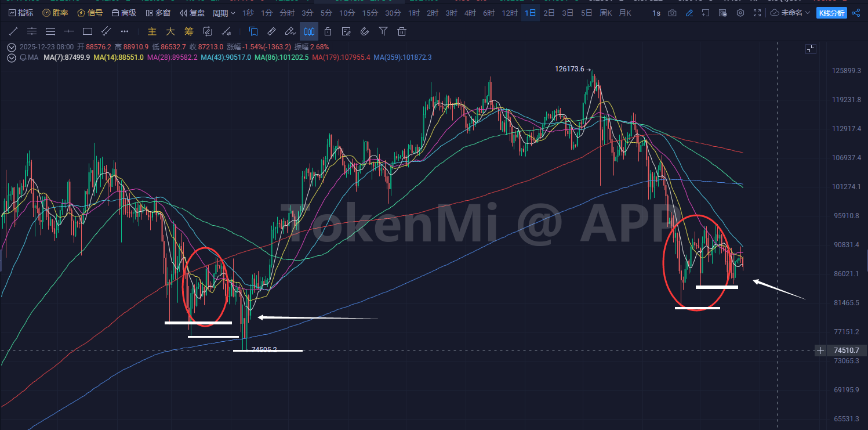Viewport: 868px width, 430px height.
Task: Enter fullscreen chart mode
Action: [757, 13]
